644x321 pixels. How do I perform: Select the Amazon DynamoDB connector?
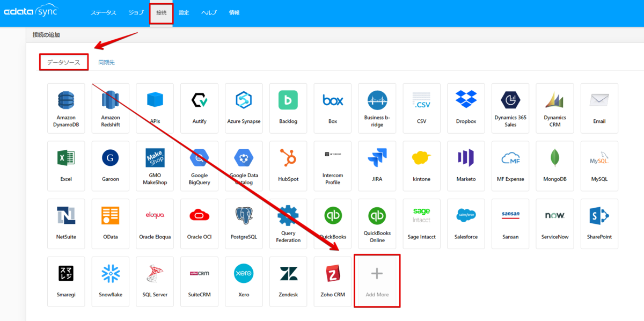click(66, 108)
